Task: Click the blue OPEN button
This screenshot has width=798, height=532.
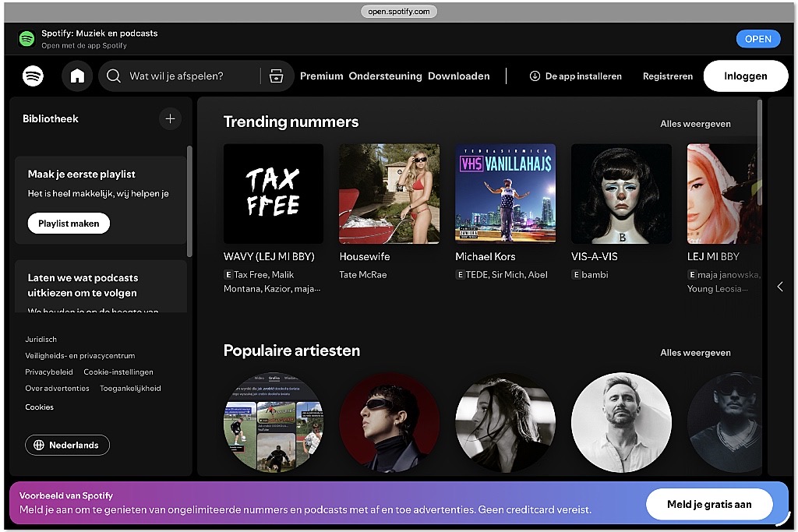Action: tap(758, 39)
